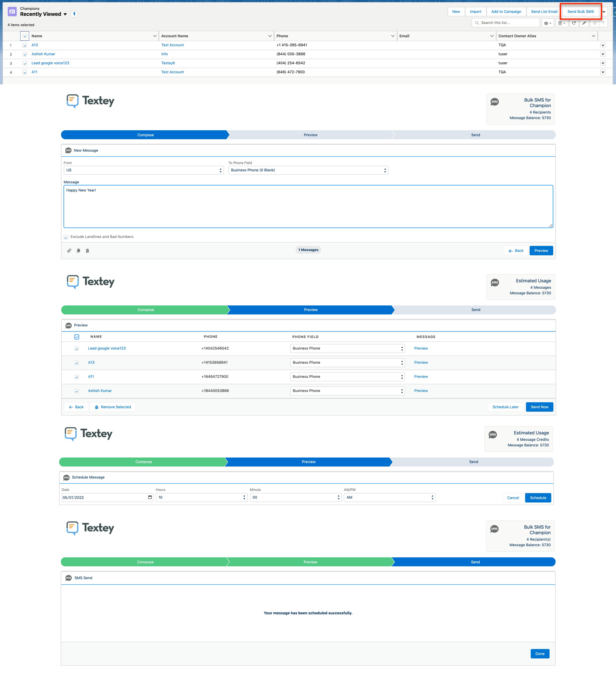The width and height of the screenshot is (616, 673).
Task: Open the From number dropdown
Action: coord(144,170)
